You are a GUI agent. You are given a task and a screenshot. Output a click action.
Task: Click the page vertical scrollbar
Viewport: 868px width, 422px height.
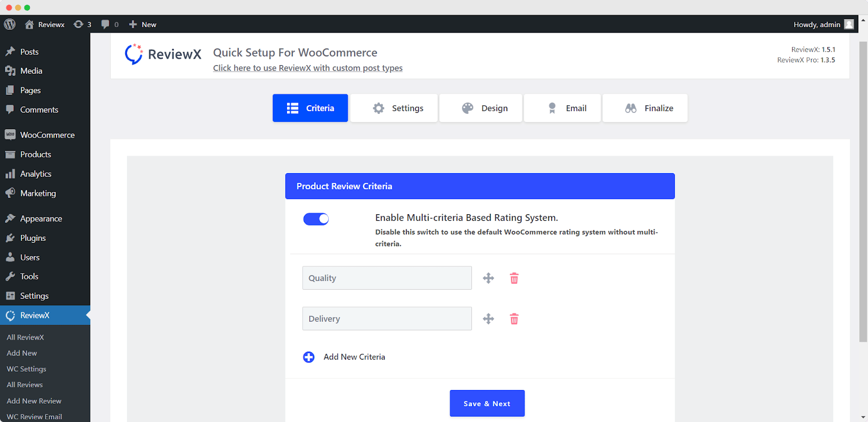[x=863, y=191]
